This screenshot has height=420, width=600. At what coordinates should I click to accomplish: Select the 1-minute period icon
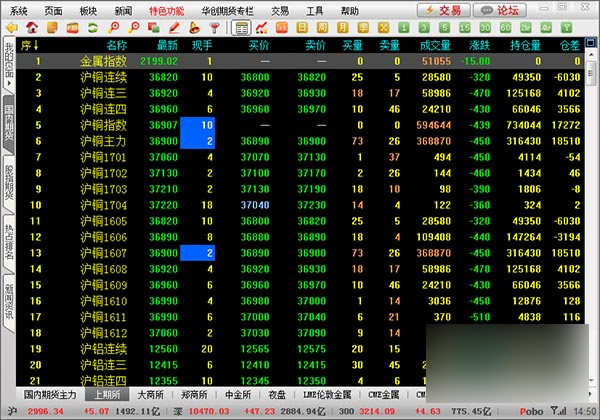[x=404, y=28]
